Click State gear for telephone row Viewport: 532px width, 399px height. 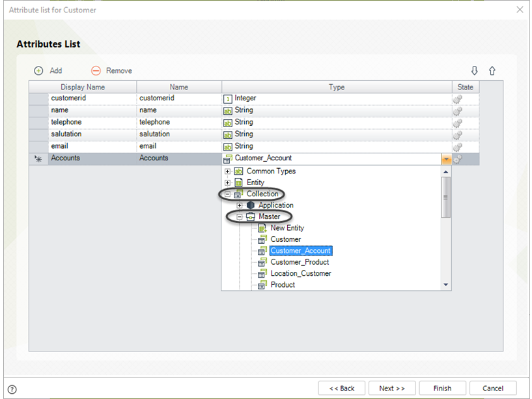click(458, 123)
